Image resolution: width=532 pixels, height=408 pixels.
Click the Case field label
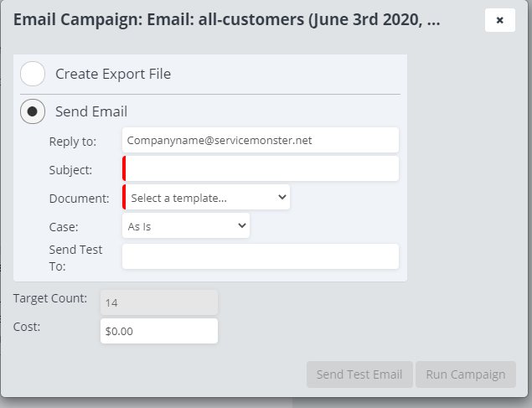coord(64,227)
